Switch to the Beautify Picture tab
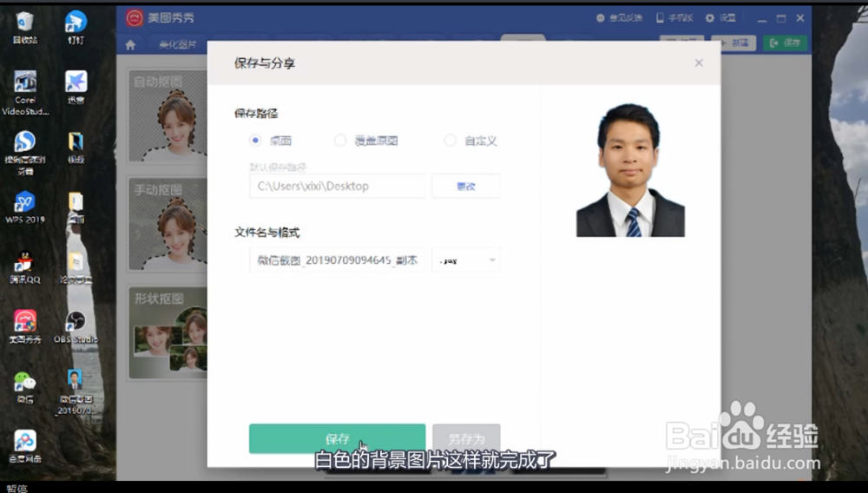This screenshot has height=493, width=868. coord(177,44)
